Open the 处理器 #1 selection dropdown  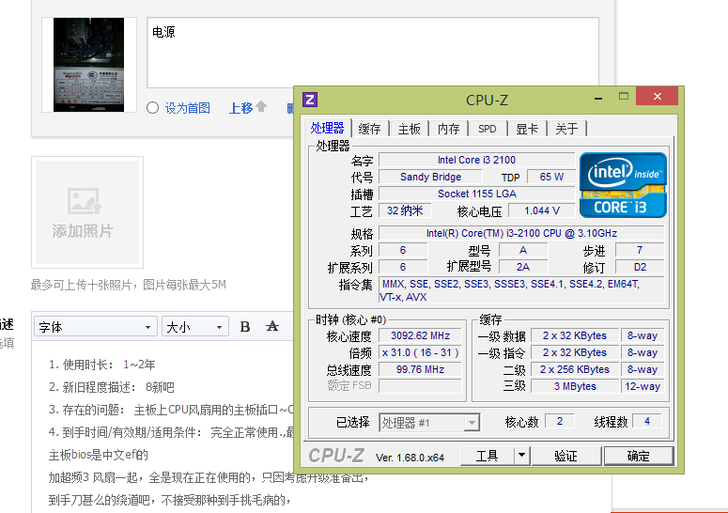429,422
